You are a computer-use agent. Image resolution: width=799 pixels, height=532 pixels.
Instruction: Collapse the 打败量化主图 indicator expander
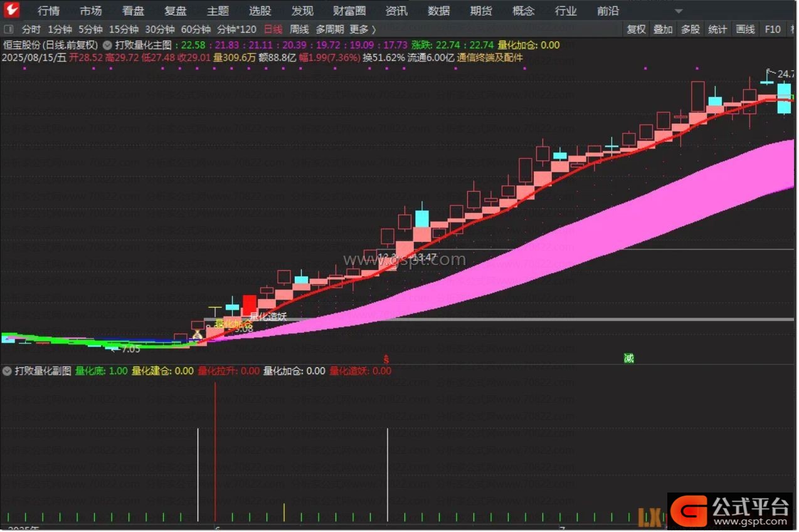[108, 45]
